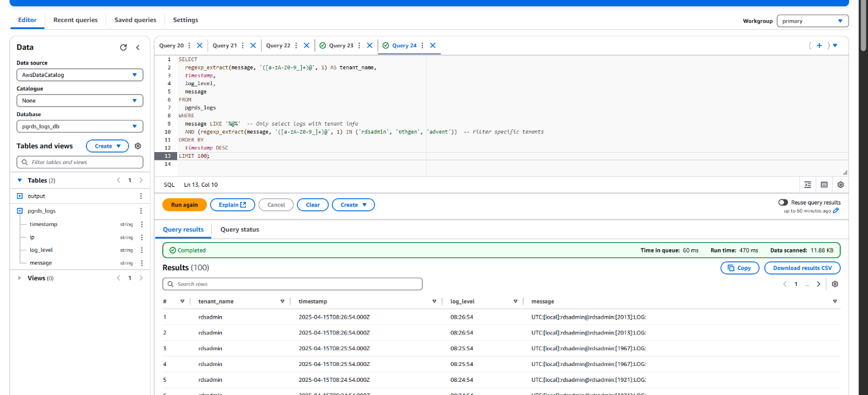Collapse the Tables (2) section
The height and width of the screenshot is (395, 868).
20,180
